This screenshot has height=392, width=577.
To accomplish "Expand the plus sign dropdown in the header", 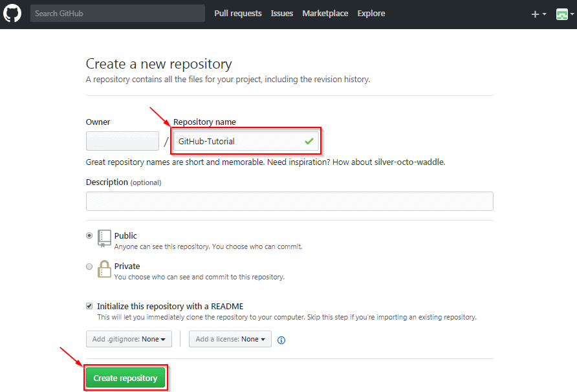I will 538,13.
